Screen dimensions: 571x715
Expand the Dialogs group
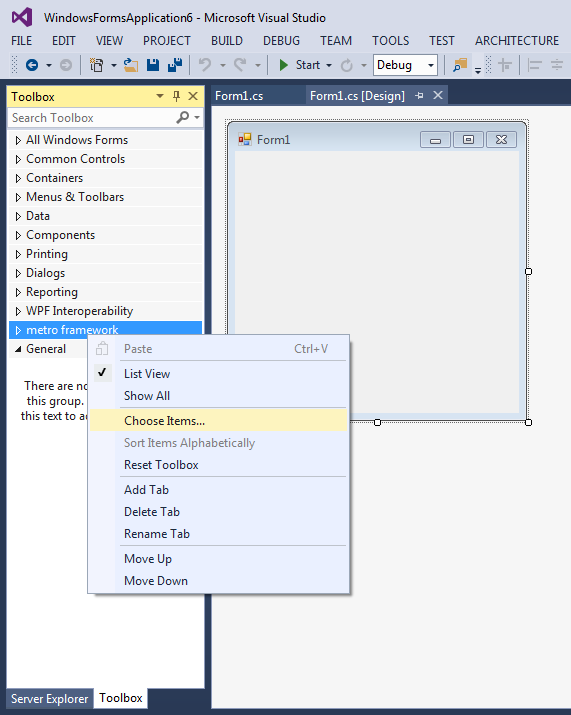[x=18, y=273]
